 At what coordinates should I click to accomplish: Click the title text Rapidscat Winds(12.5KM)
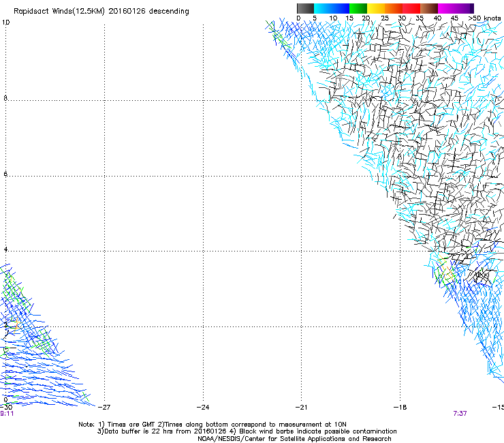pos(59,12)
